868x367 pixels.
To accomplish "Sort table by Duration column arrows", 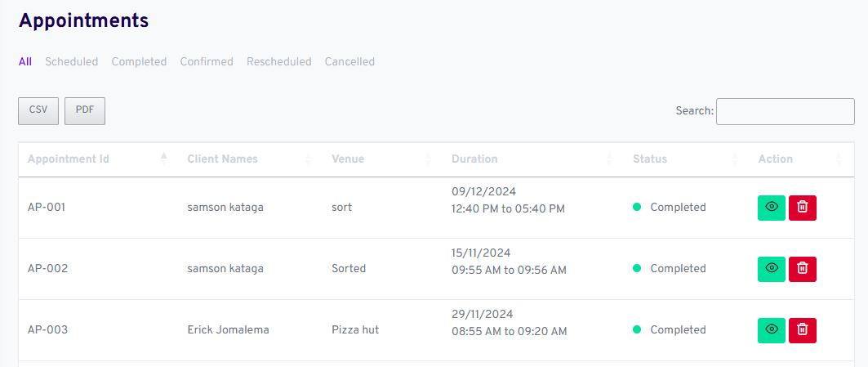I will 608,159.
